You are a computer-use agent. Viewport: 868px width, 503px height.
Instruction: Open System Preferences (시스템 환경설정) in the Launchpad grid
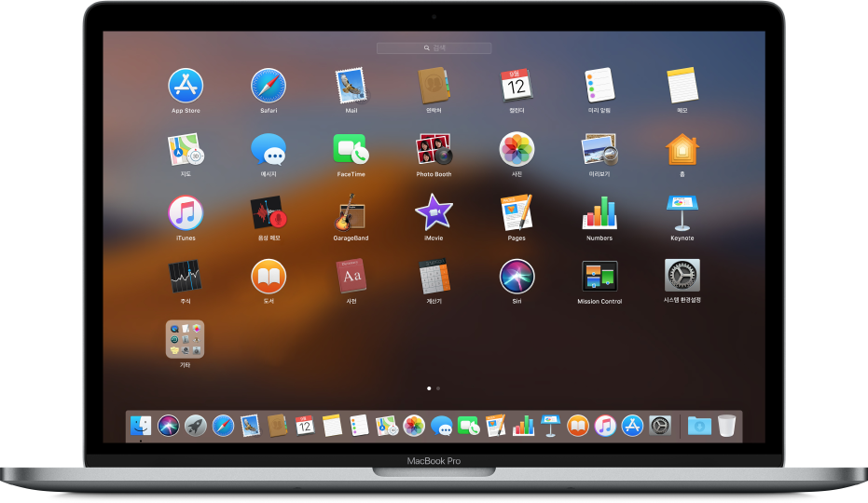tap(682, 275)
